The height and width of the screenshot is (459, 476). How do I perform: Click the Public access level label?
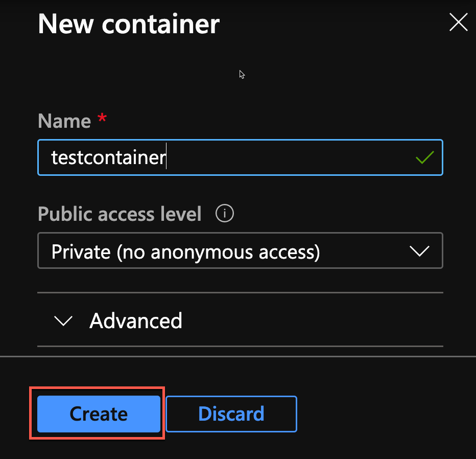tap(120, 214)
